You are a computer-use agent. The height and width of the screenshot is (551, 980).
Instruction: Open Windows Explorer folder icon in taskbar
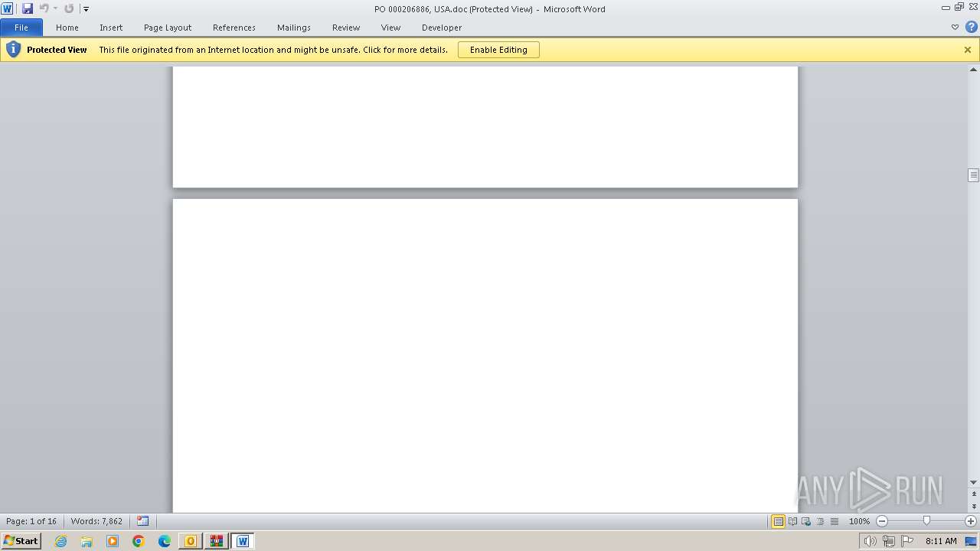[x=87, y=541]
